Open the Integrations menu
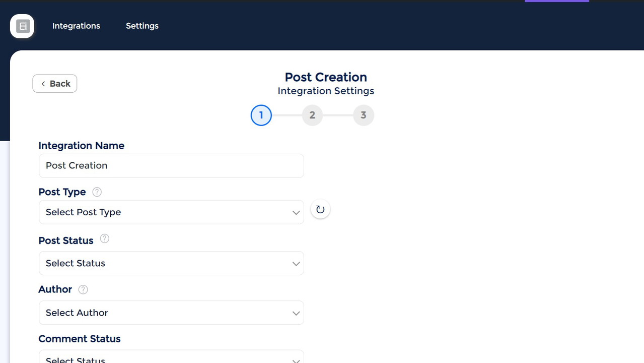The width and height of the screenshot is (644, 363). pyautogui.click(x=76, y=26)
